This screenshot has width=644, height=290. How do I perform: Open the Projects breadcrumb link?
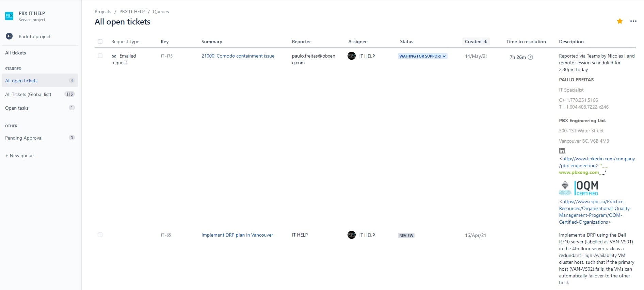[x=103, y=12]
